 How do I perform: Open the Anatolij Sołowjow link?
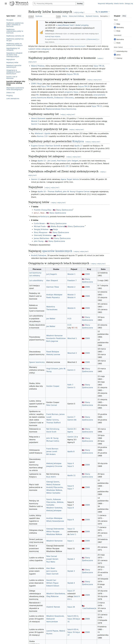(x=39, y=255)
